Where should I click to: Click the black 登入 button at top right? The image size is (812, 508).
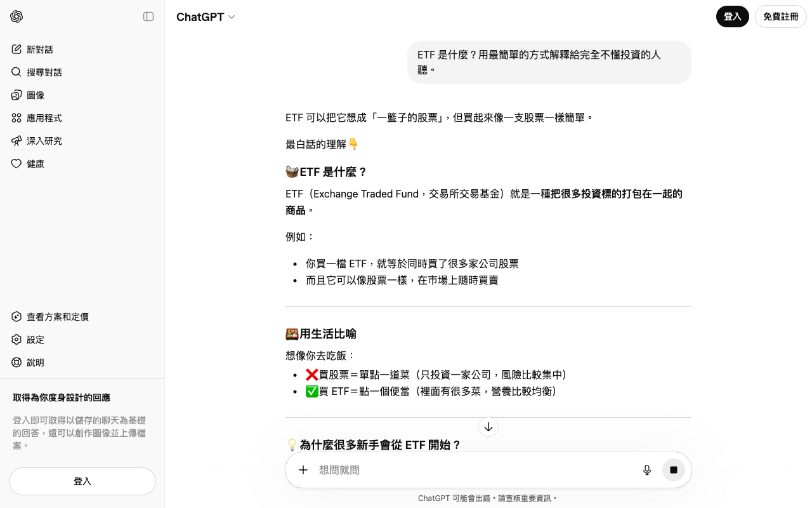(x=732, y=17)
